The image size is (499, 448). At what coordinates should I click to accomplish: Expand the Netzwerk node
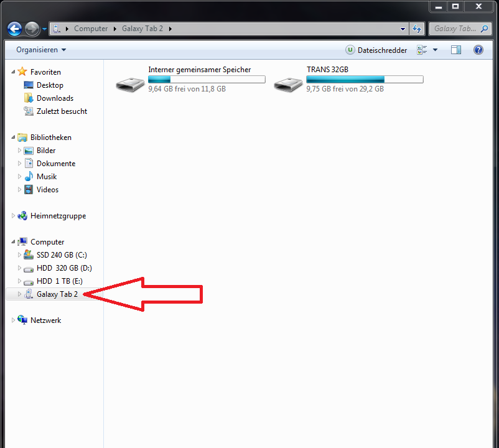pyautogui.click(x=13, y=320)
